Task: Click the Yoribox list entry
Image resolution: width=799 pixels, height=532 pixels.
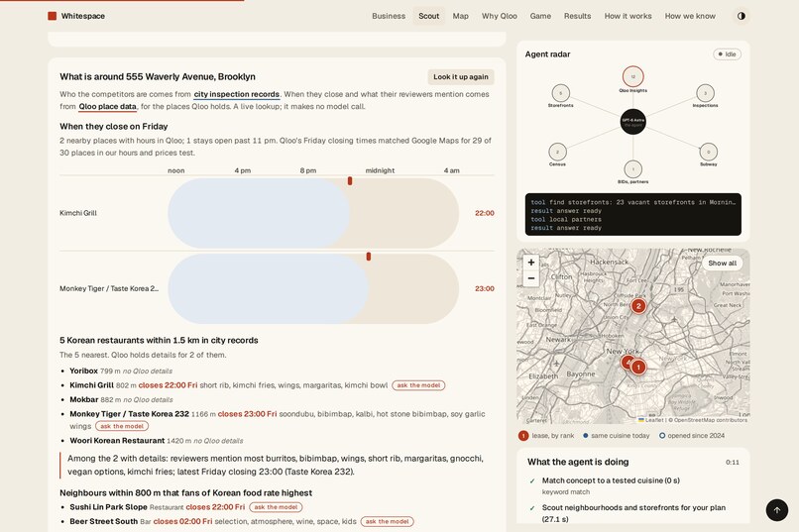Action: click(x=121, y=372)
